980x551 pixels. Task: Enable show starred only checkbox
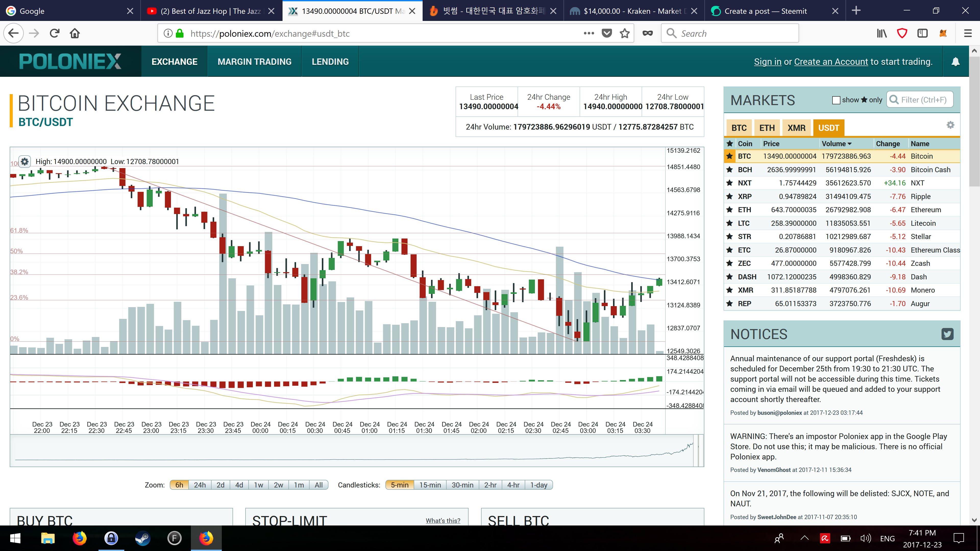pyautogui.click(x=836, y=100)
